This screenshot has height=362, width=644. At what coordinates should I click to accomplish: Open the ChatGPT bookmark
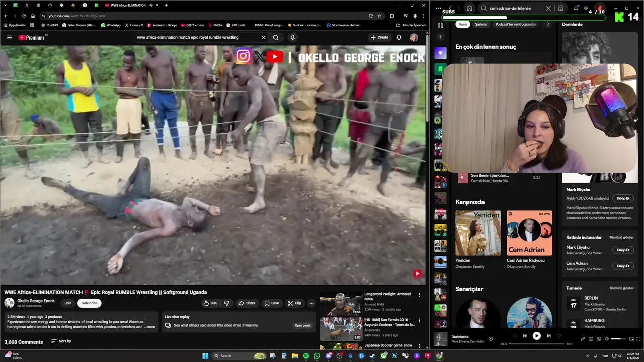tap(49, 25)
